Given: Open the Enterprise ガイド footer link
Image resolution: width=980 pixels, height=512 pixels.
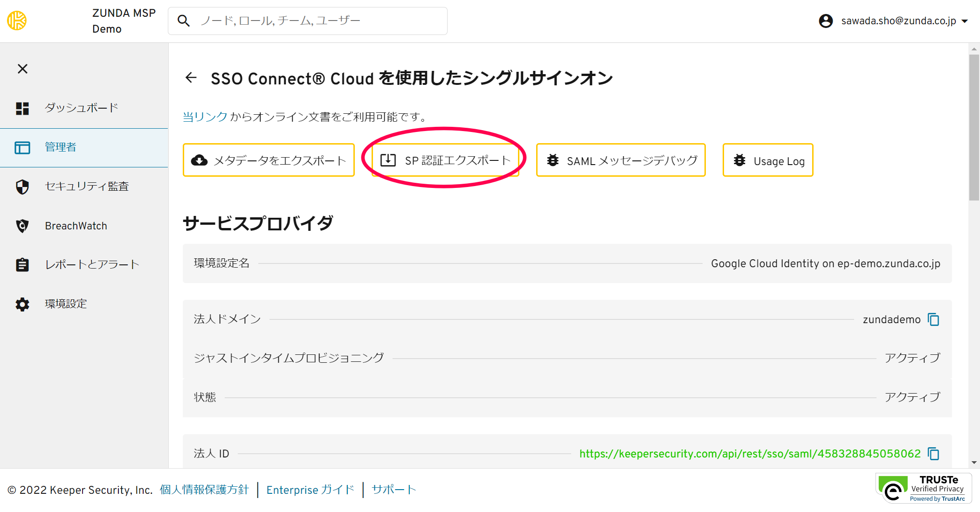Looking at the screenshot, I should [x=310, y=490].
